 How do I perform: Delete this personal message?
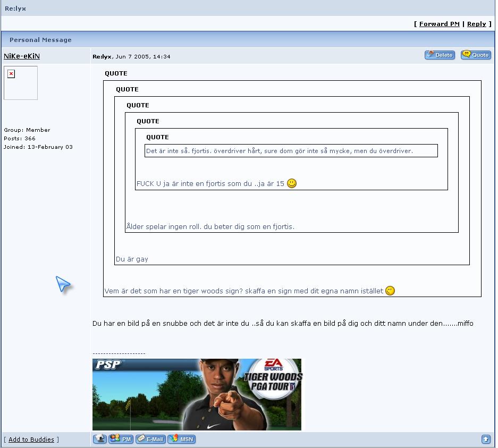point(440,55)
